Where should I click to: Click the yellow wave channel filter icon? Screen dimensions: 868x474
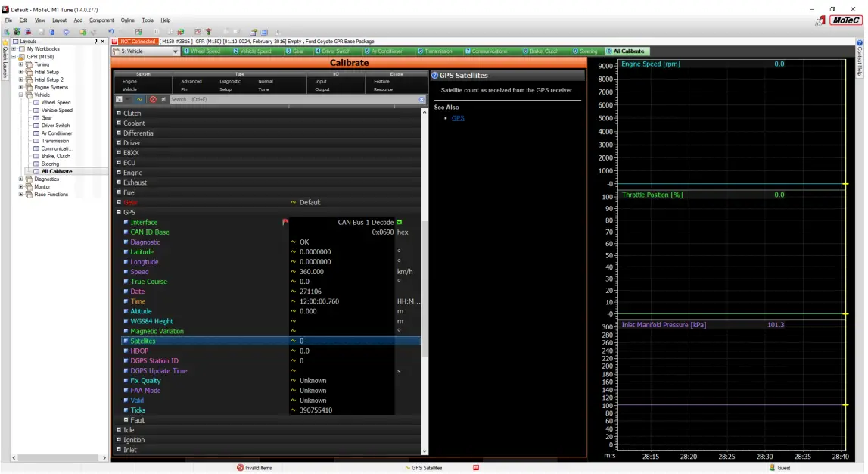(x=140, y=99)
